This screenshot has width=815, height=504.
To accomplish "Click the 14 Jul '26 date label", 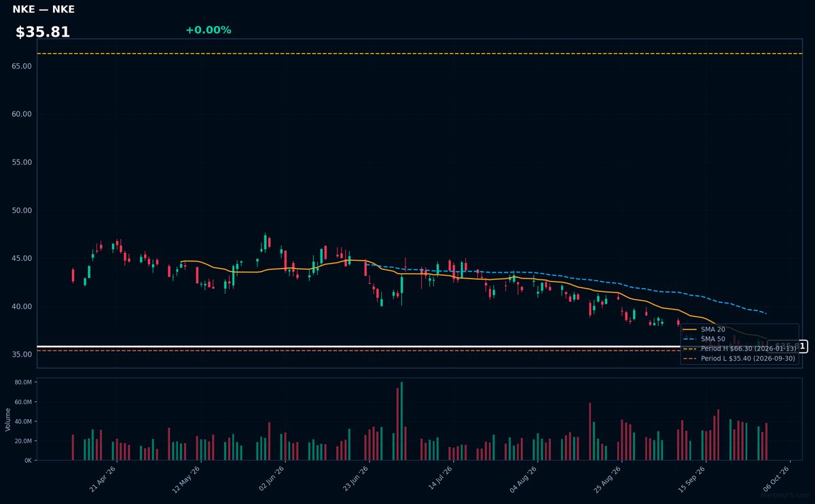I will [x=439, y=479].
